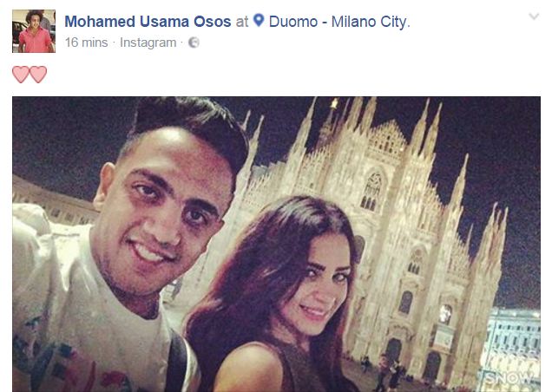
Task: Click the SNOW watermark on the photo
Action: pyautogui.click(x=509, y=378)
